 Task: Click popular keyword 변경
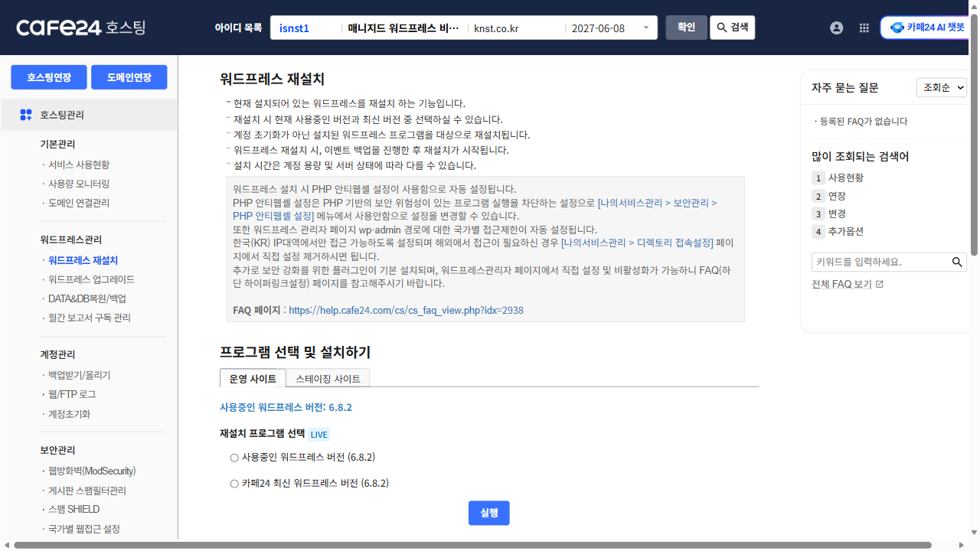click(x=837, y=214)
